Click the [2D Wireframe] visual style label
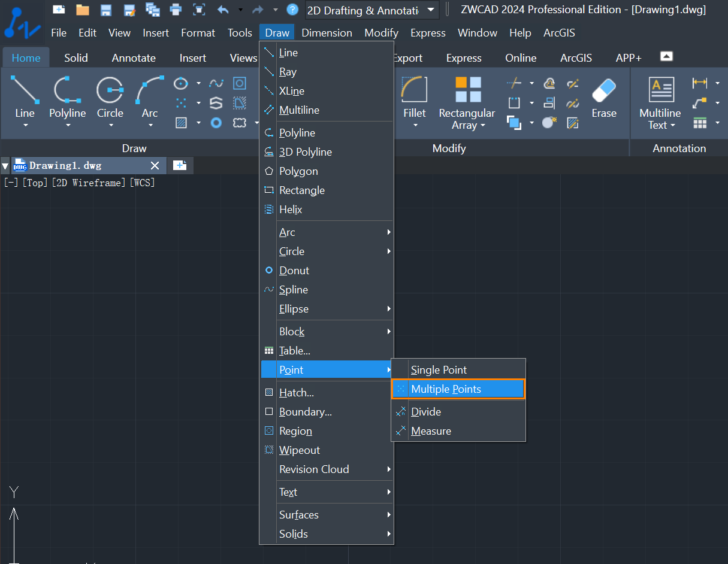 [89, 183]
